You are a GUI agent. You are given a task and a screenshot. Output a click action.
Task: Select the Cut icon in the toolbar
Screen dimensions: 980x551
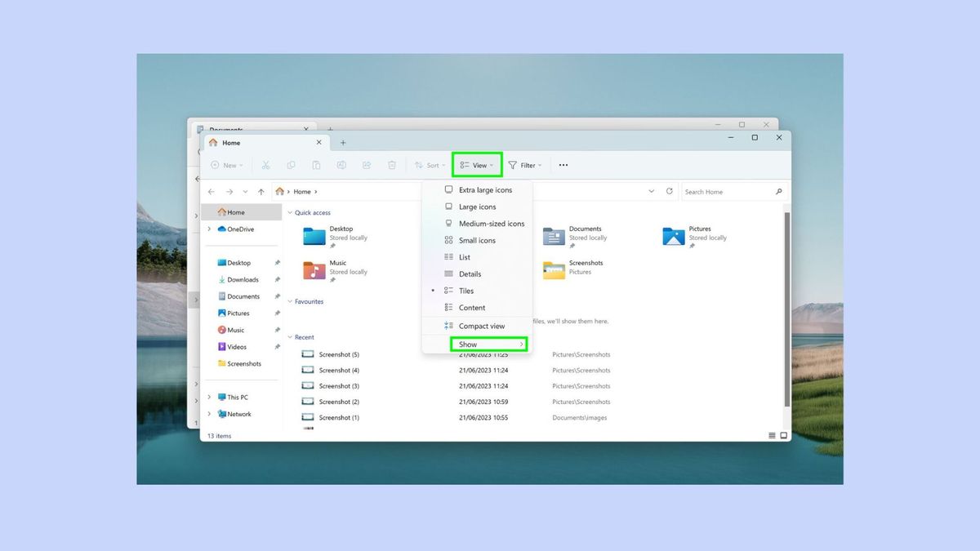pos(265,165)
